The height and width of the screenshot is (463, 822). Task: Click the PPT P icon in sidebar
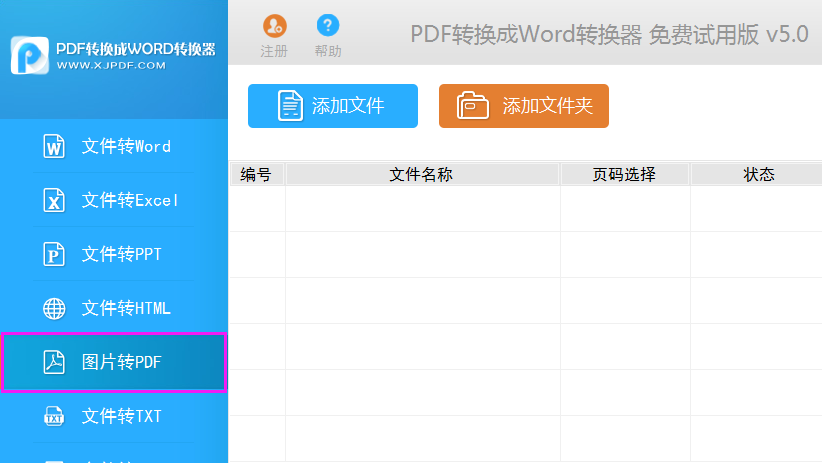click(x=54, y=254)
